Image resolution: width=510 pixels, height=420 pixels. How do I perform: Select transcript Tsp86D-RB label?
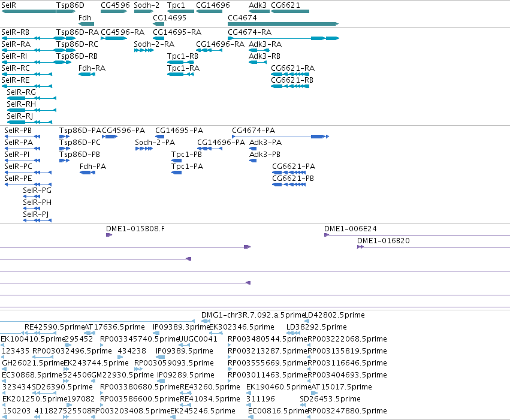coord(77,56)
